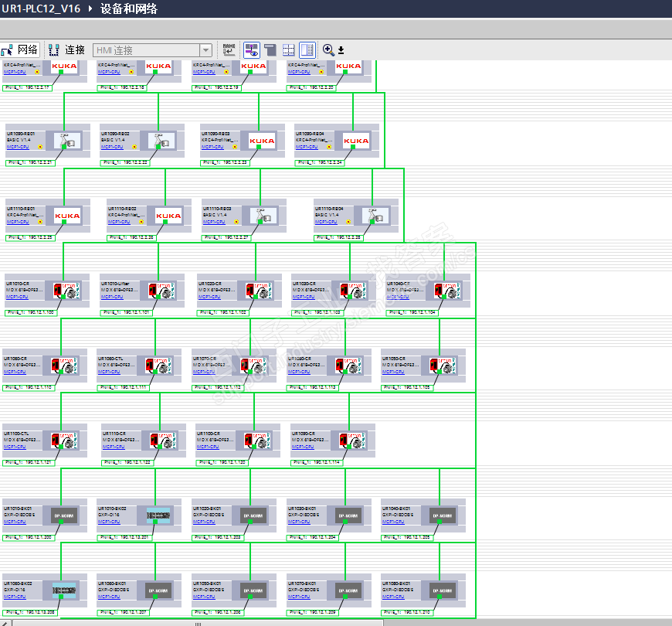
Task: Select robot icon of UR1090-RB02 device
Action: [161, 141]
